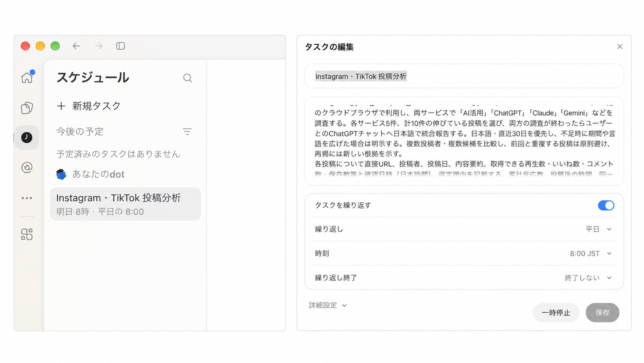Click the 予定済みのタスクはありません text
The image size is (644, 363).
118,154
